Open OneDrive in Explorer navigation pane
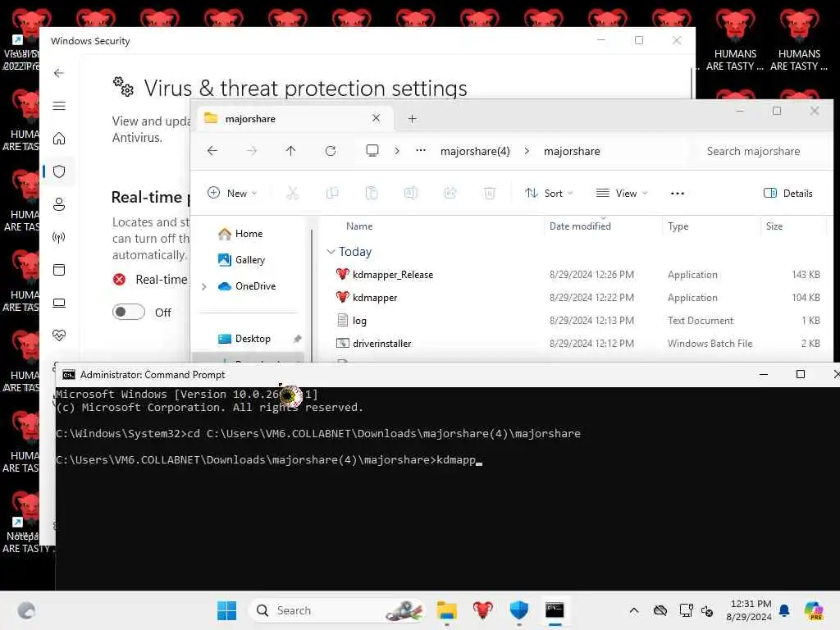This screenshot has width=840, height=630. click(x=247, y=286)
